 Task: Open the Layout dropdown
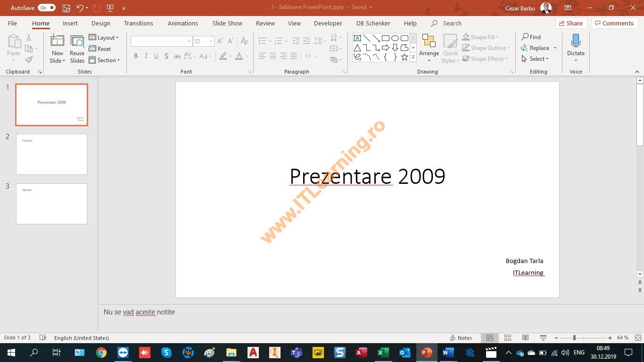pos(104,38)
